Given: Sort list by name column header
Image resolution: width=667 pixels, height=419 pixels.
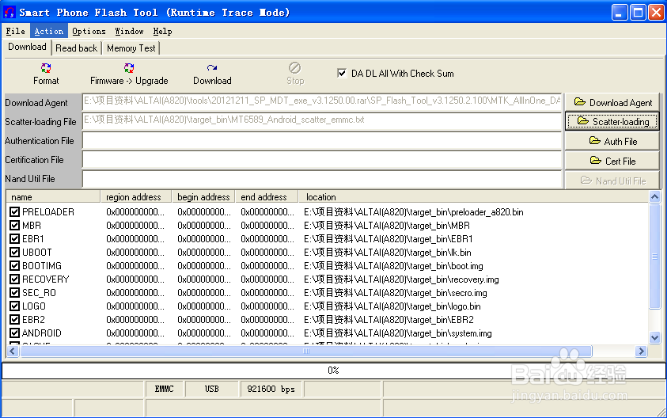Looking at the screenshot, I should (54, 197).
